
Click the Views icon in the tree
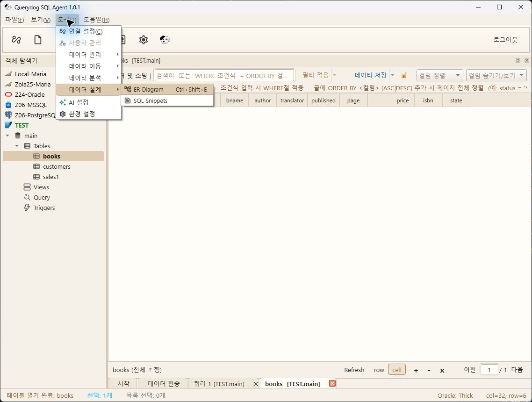click(x=27, y=187)
